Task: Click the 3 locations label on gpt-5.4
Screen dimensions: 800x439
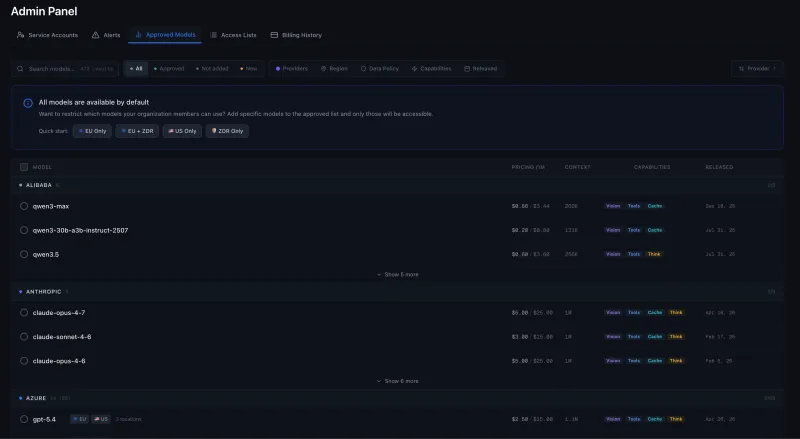Action: pyautogui.click(x=129, y=419)
